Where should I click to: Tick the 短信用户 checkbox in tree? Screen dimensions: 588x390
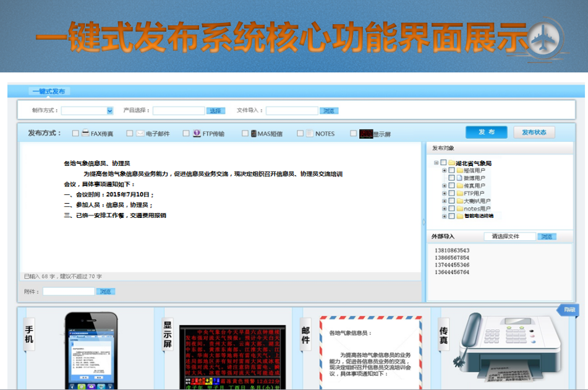coord(451,170)
